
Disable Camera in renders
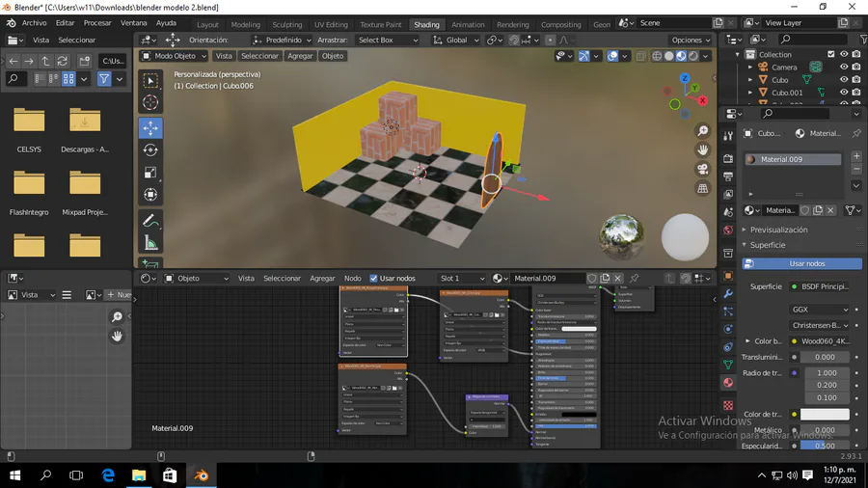(856, 67)
